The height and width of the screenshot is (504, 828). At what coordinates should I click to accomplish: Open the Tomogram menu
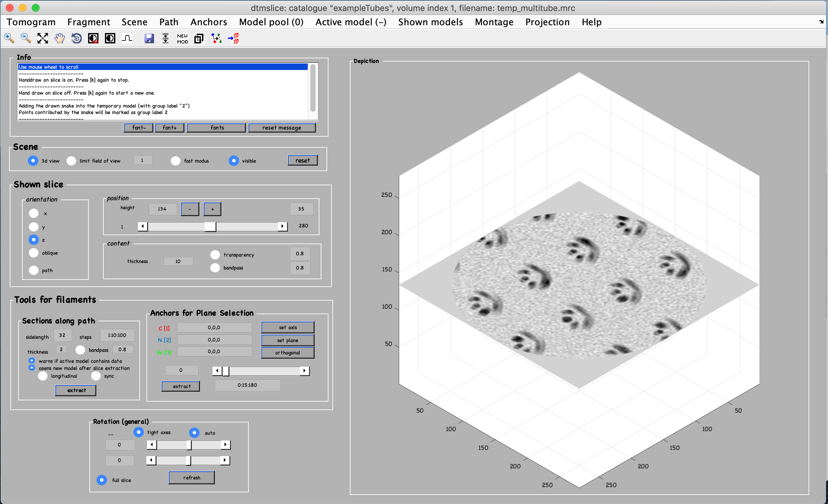coord(31,22)
